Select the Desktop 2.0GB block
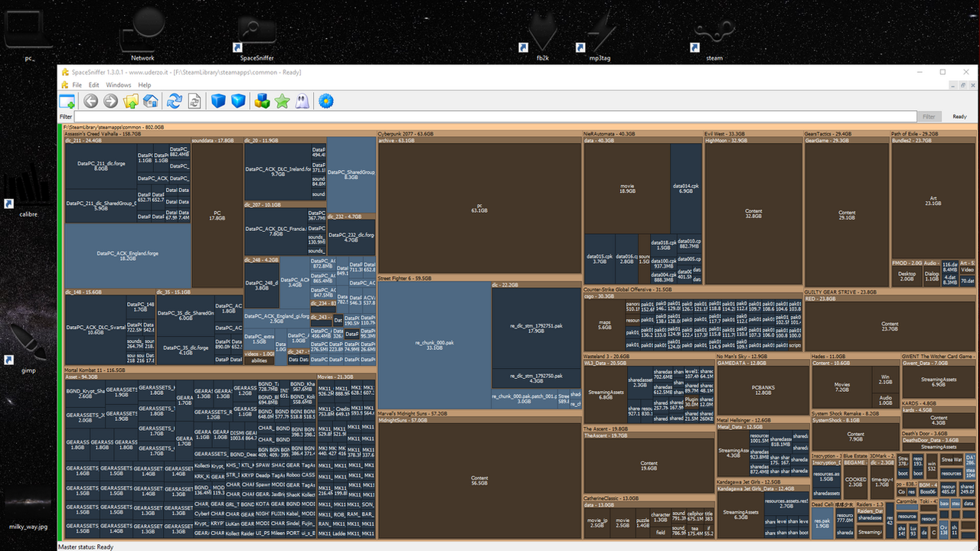 [x=907, y=275]
